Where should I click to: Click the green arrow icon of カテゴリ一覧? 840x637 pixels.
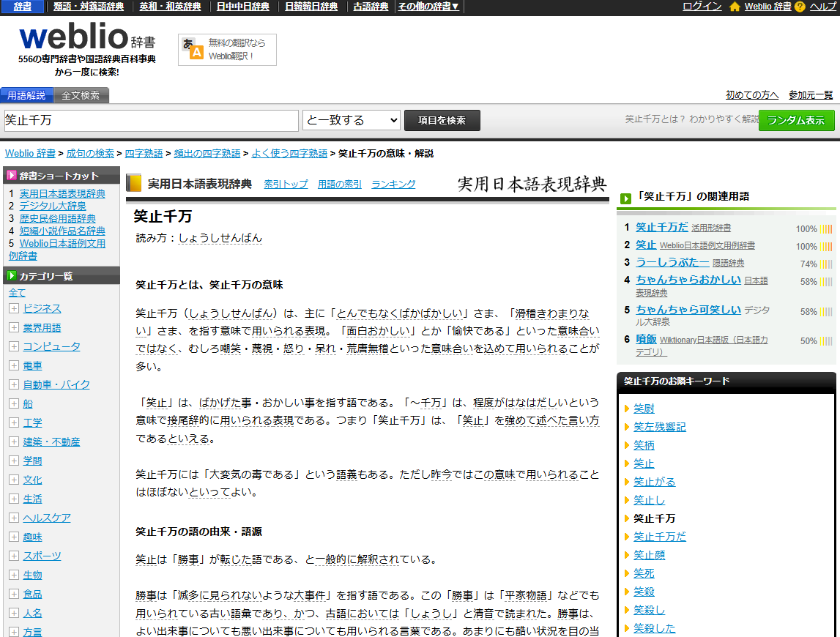pyautogui.click(x=11, y=275)
